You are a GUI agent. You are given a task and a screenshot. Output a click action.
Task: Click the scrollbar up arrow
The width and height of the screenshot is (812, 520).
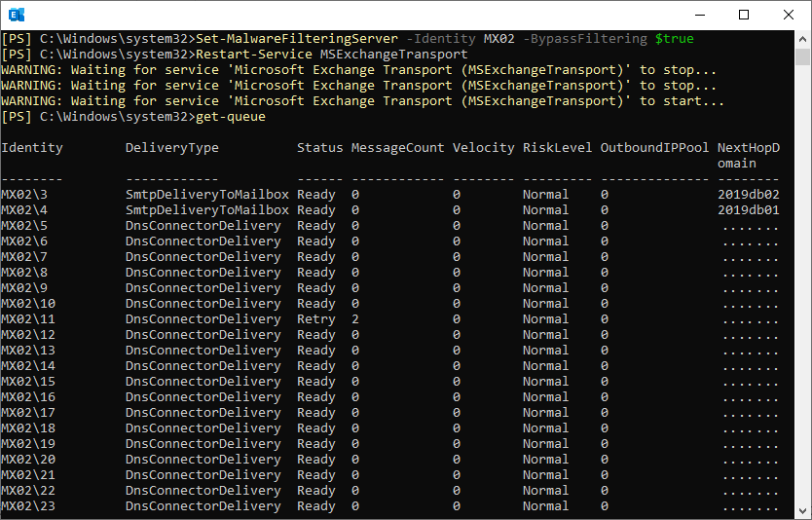tap(802, 39)
